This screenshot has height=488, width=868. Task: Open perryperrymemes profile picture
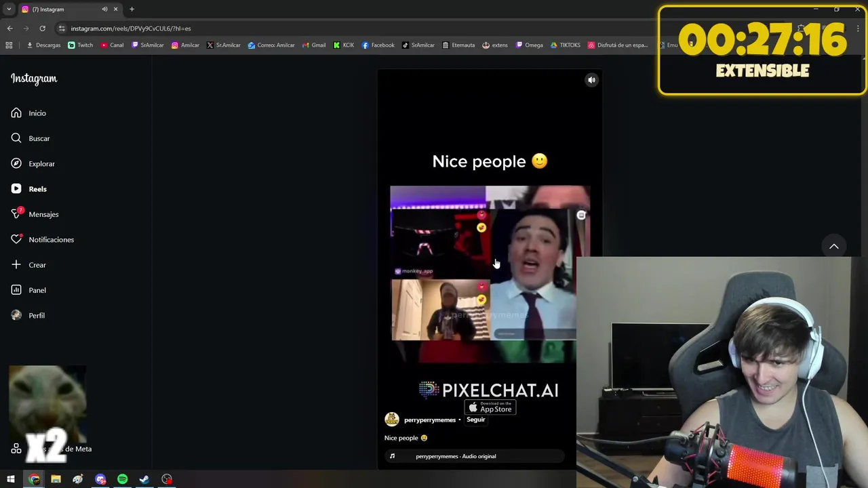pyautogui.click(x=392, y=420)
